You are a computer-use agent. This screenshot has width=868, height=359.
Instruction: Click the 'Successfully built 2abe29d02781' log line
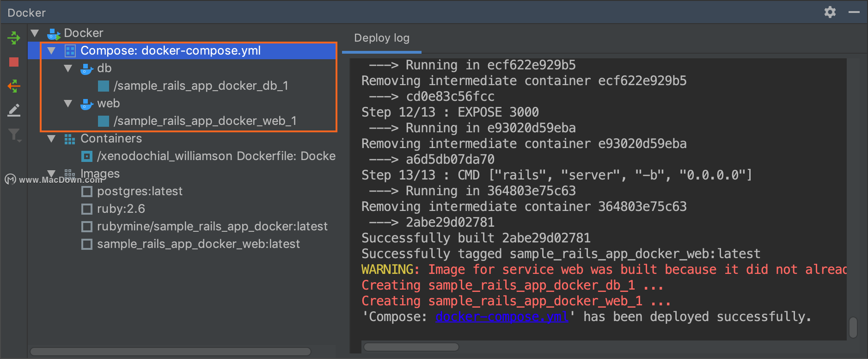(x=476, y=238)
